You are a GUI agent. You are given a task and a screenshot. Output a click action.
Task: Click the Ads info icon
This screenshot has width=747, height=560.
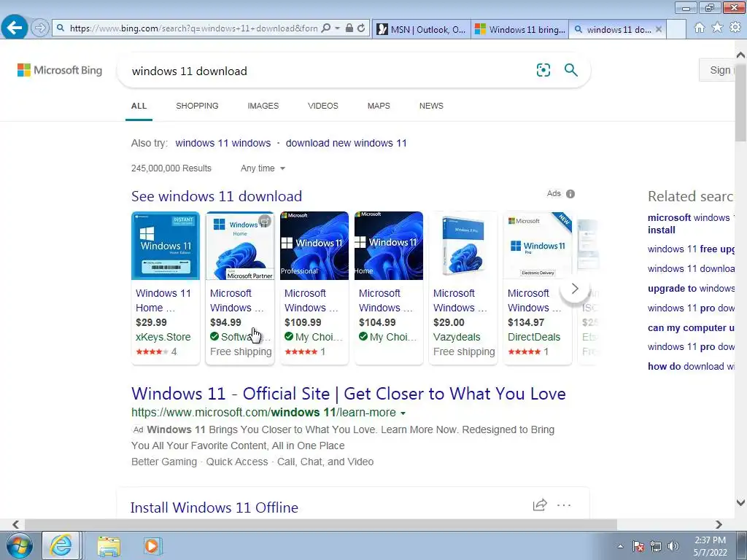[570, 194]
